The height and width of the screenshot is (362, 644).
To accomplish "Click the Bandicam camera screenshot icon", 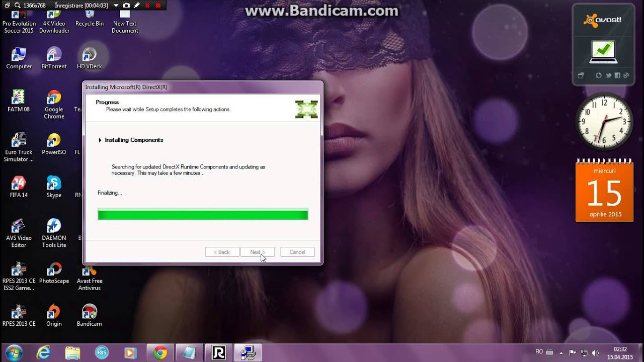I will [x=126, y=6].
